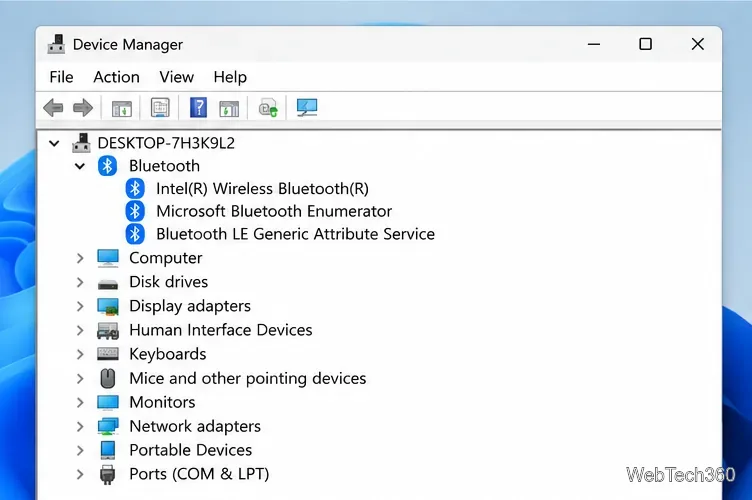752x500 pixels.
Task: Expand the Keyboards category
Action: [x=80, y=354]
